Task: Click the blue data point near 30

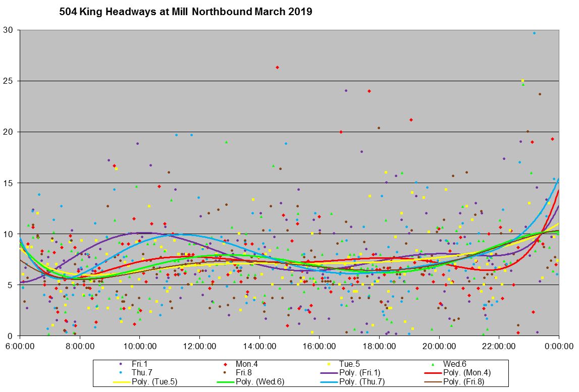Action: [x=534, y=33]
